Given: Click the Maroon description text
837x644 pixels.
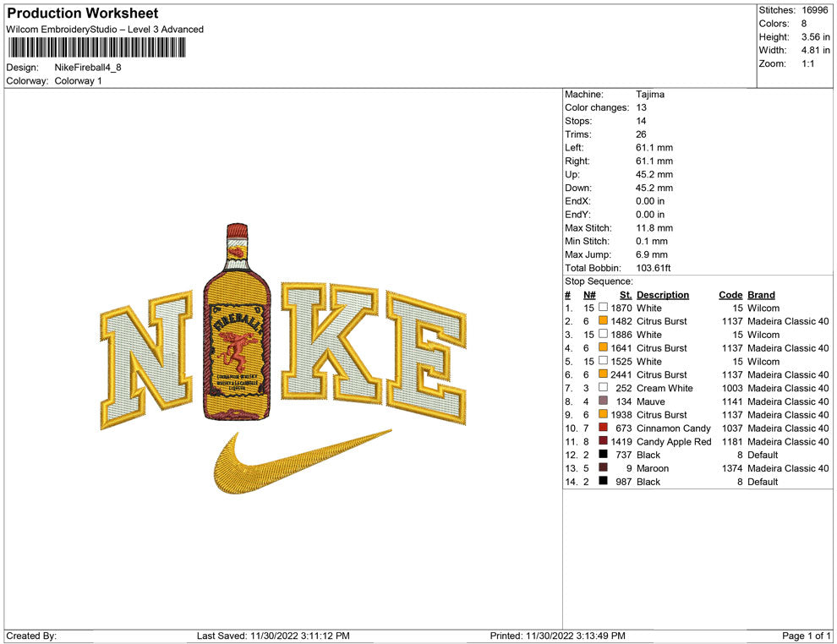Looking at the screenshot, I should point(653,468).
